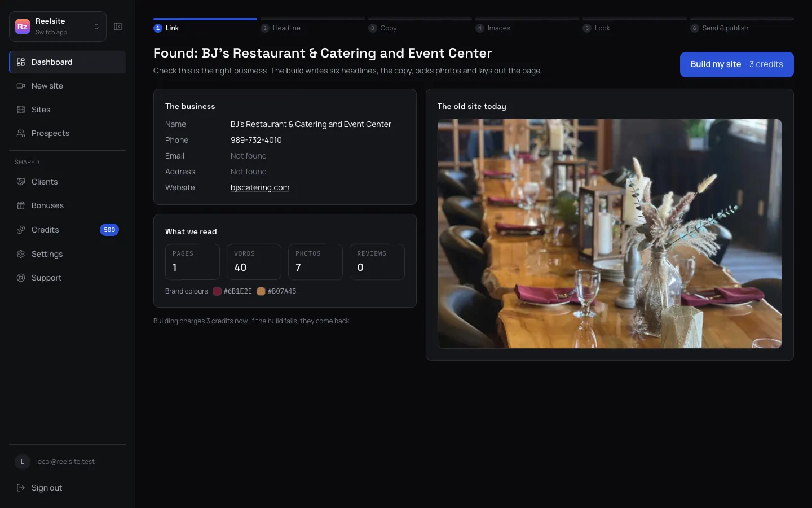
Task: Click the Found: BJ's Restaurant heading
Action: click(x=323, y=53)
